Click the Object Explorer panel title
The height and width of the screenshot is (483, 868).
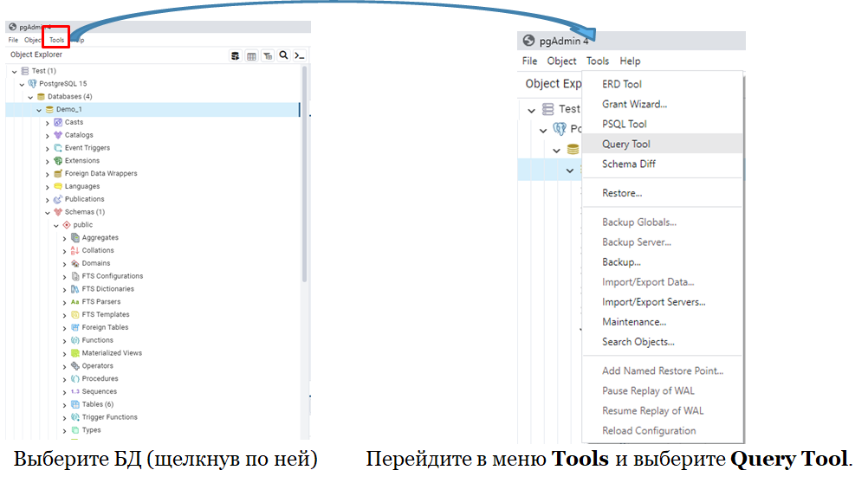pos(36,55)
